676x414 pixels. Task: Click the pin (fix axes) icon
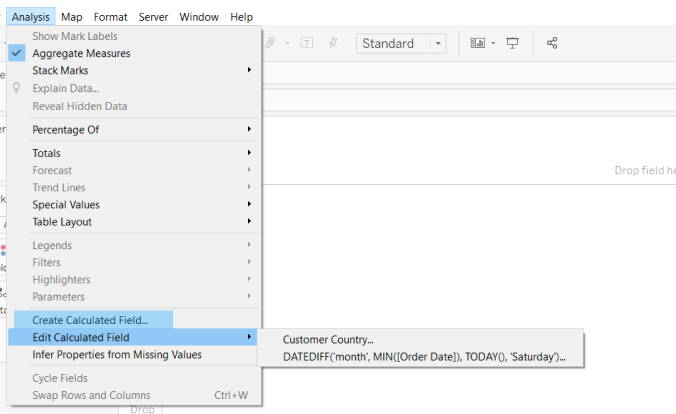pos(333,43)
